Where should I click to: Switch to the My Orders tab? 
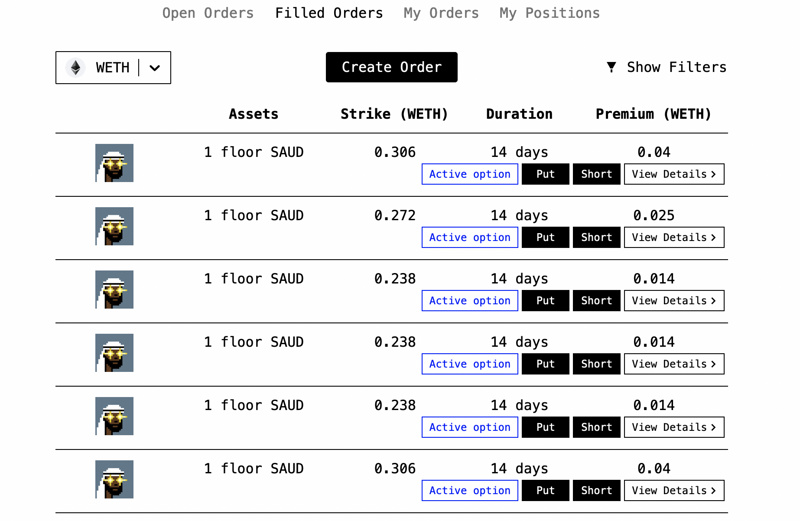pos(441,13)
